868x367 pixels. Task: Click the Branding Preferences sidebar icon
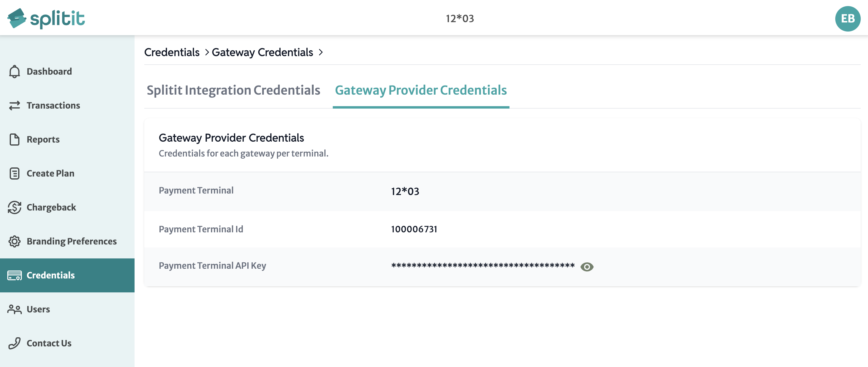[15, 241]
